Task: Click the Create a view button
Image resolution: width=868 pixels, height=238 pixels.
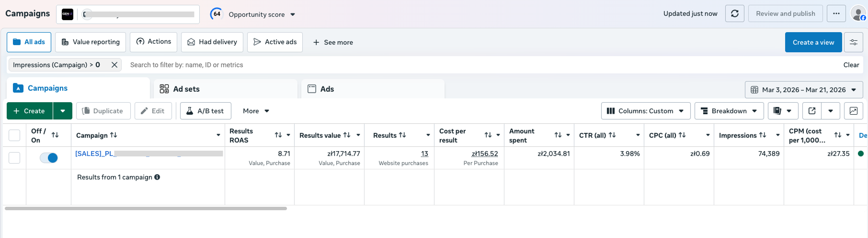Action: (x=813, y=42)
